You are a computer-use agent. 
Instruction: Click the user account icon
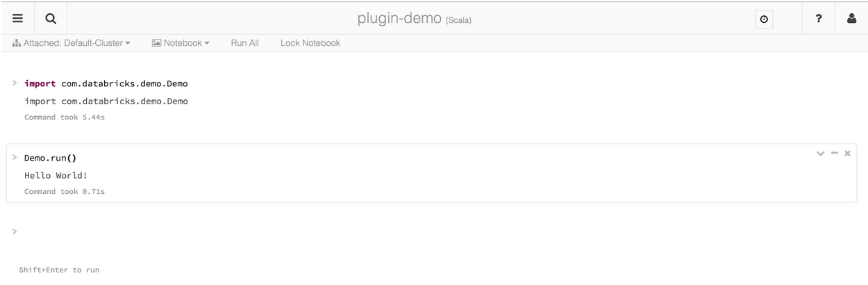[851, 19]
